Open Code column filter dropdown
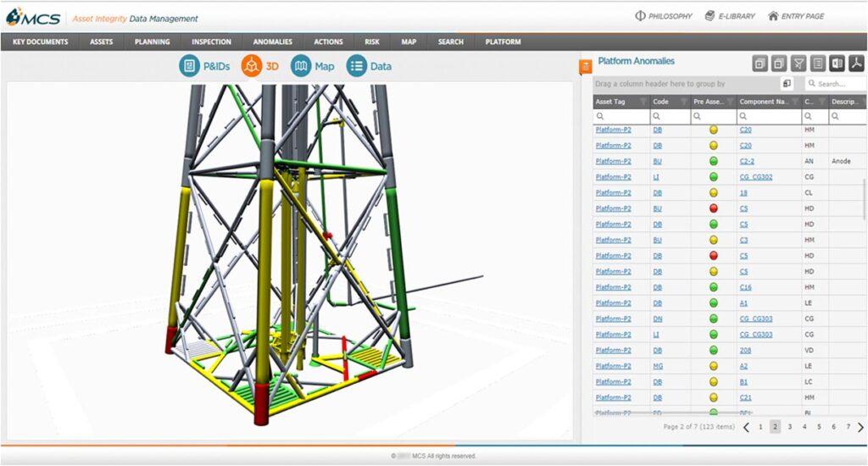 (682, 102)
